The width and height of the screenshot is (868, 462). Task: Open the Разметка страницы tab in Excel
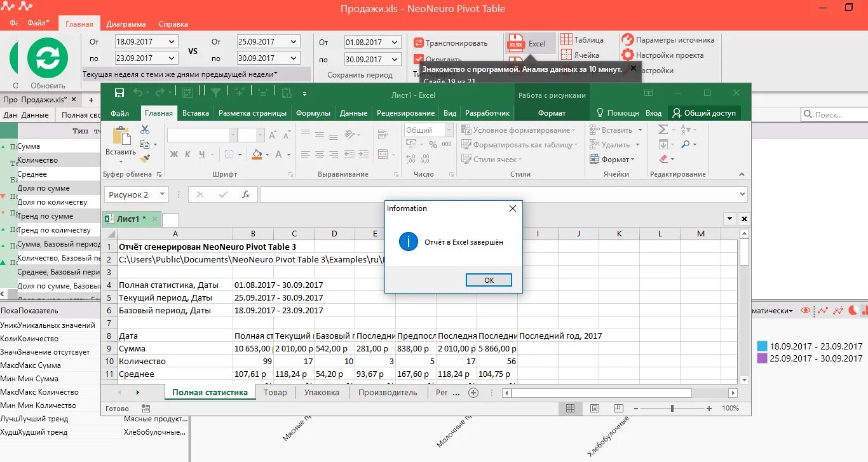pos(252,113)
